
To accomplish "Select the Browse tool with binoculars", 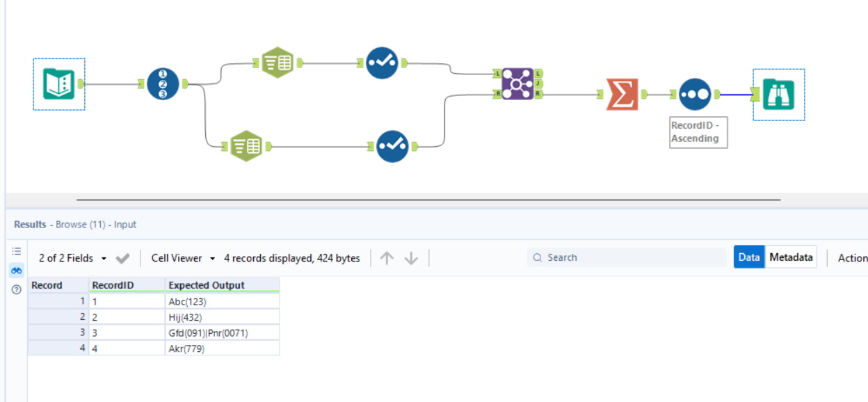I will click(x=778, y=95).
